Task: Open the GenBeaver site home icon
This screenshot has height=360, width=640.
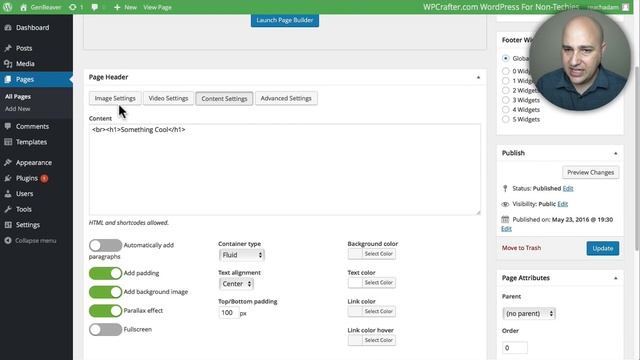Action: [x=23, y=7]
